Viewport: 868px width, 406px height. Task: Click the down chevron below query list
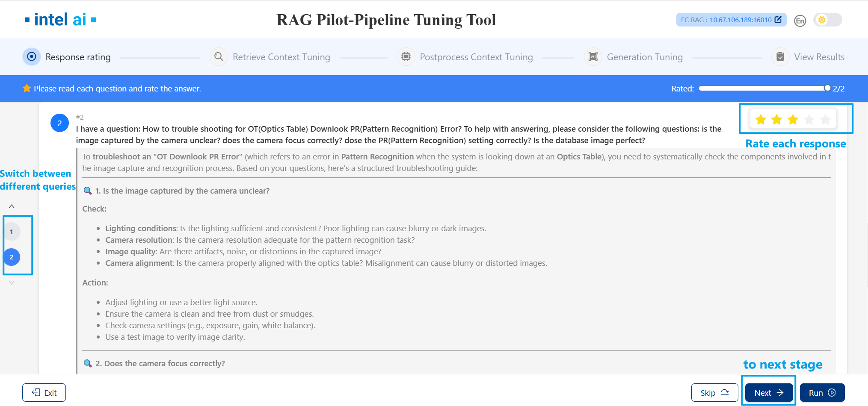pos(12,282)
